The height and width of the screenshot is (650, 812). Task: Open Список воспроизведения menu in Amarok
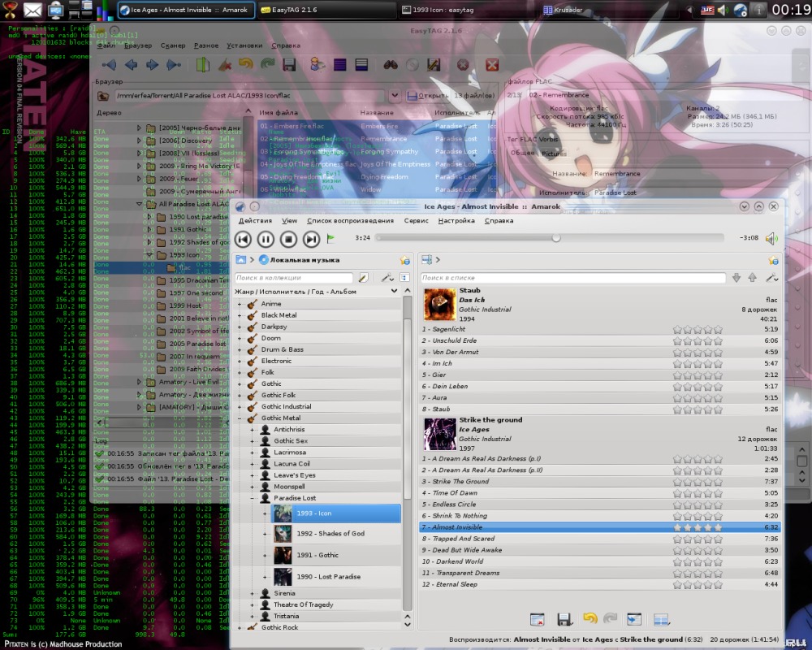350,221
